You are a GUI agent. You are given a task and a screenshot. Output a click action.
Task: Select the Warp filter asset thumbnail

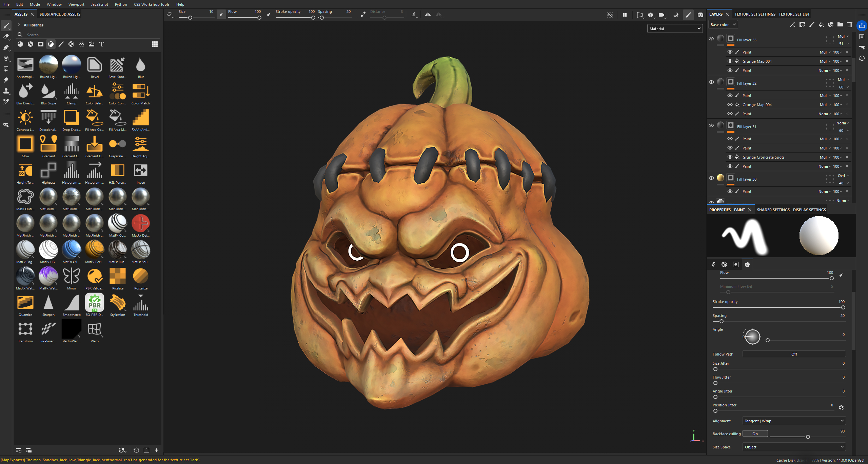tap(95, 329)
